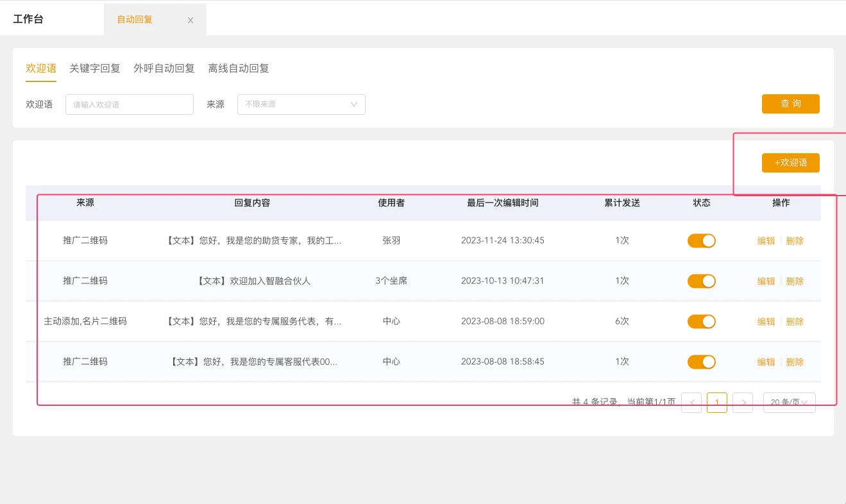
Task: Edit the 2023-08-08 18:59:00 row
Action: [766, 322]
